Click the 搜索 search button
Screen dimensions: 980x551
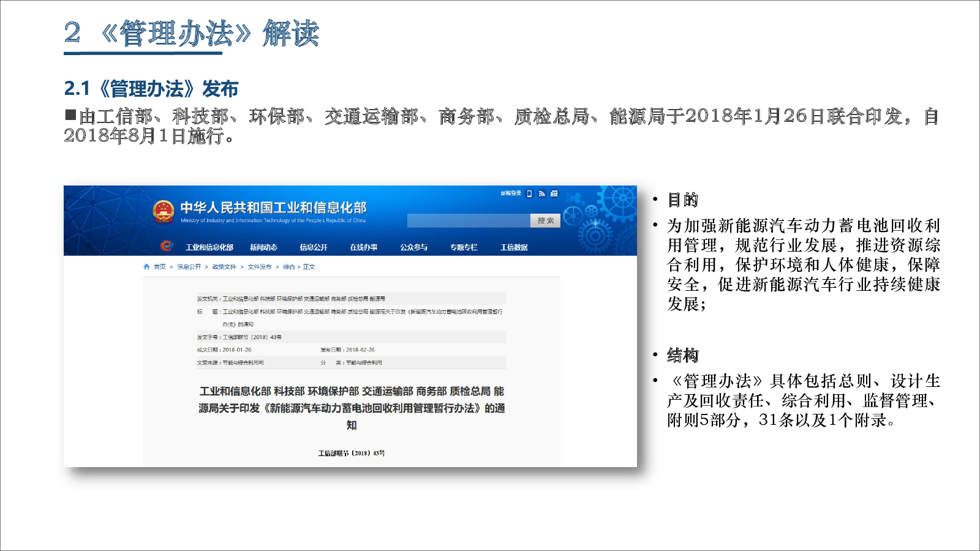[545, 220]
